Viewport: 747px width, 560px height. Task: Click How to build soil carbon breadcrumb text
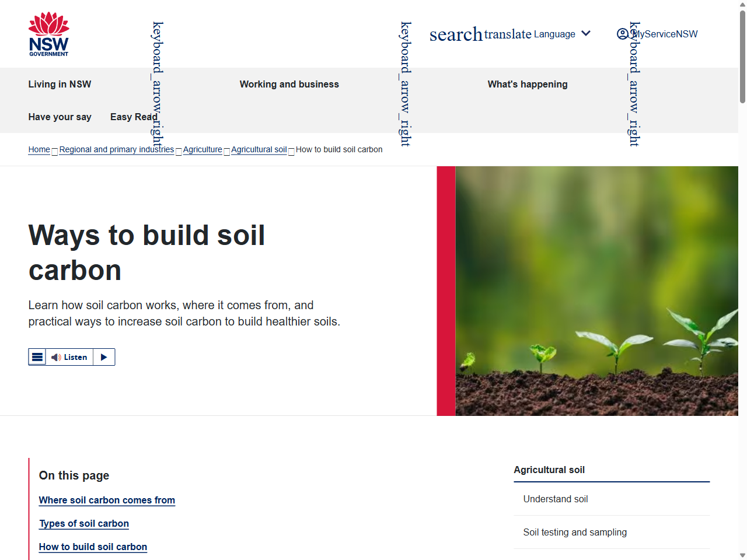point(339,149)
